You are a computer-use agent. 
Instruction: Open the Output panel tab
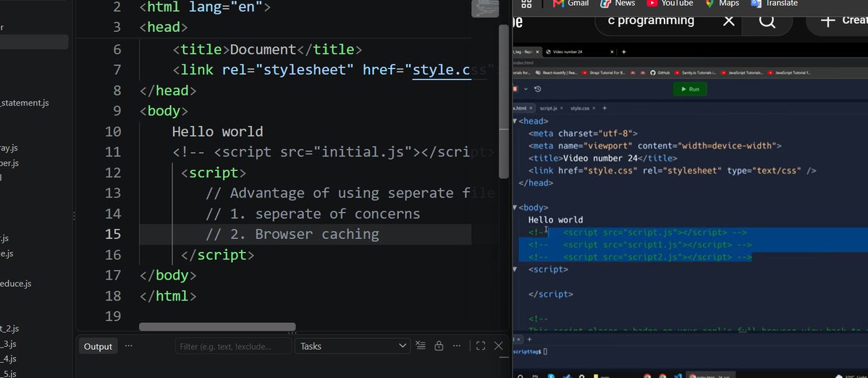coord(98,346)
